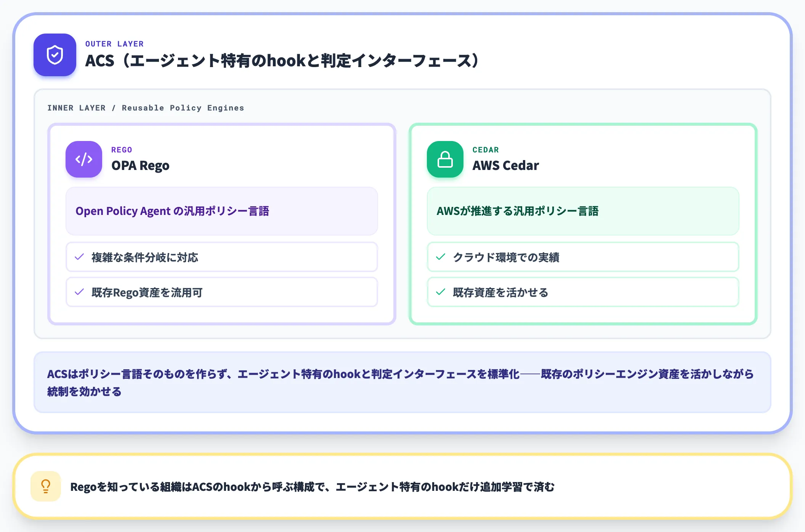Click the small green CEDAR label
The height and width of the screenshot is (532, 805).
[x=486, y=150]
